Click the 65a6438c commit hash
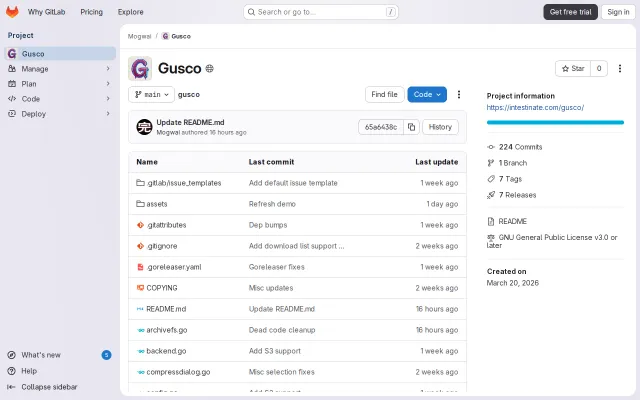 pyautogui.click(x=381, y=127)
